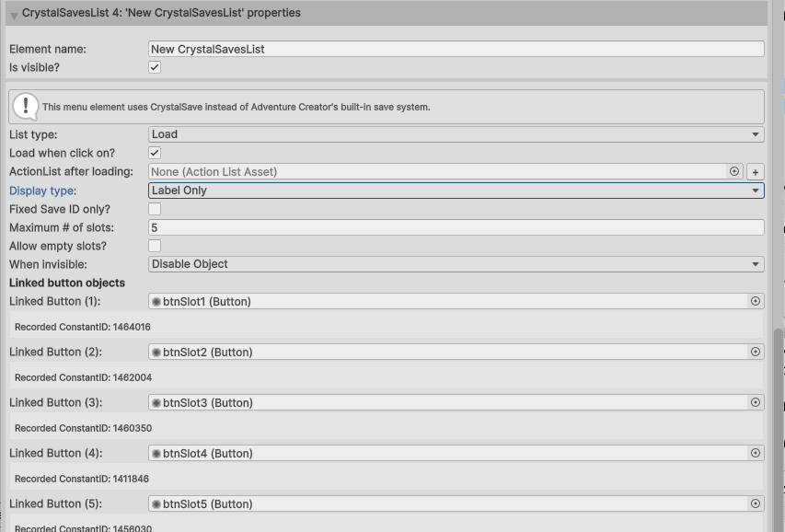
Task: Disable 'Load when click on?' checkbox
Action: point(155,153)
